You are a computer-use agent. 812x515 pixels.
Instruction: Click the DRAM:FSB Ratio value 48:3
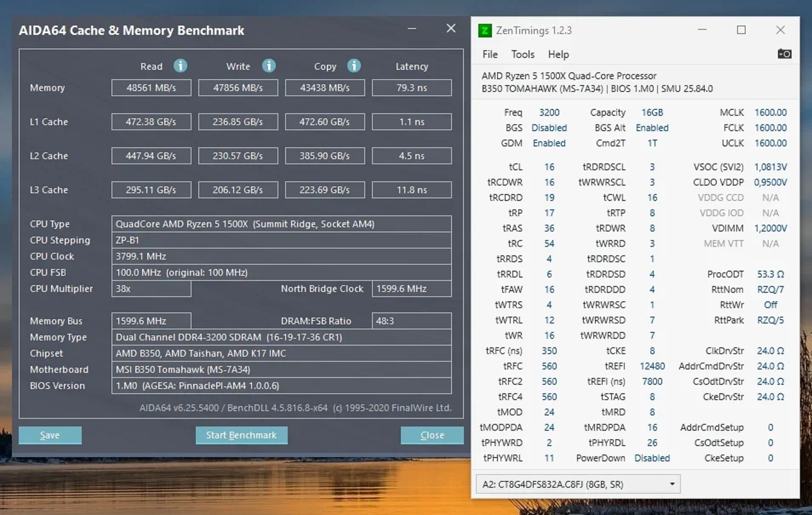(412, 321)
